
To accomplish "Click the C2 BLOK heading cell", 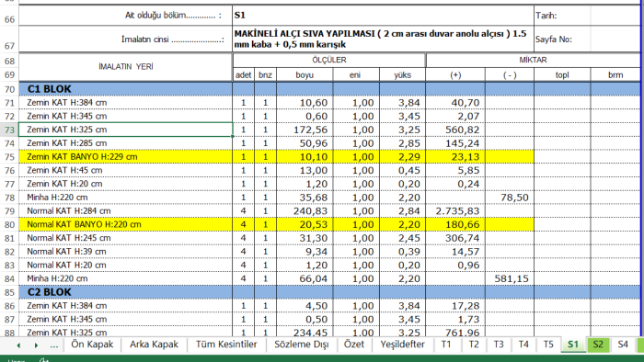I will (x=126, y=292).
